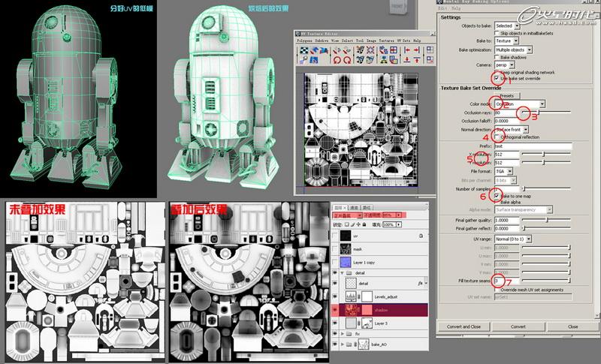Image resolution: width=601 pixels, height=364 pixels.
Task: Click the align UVs to right arrow icon
Action: tap(417, 50)
